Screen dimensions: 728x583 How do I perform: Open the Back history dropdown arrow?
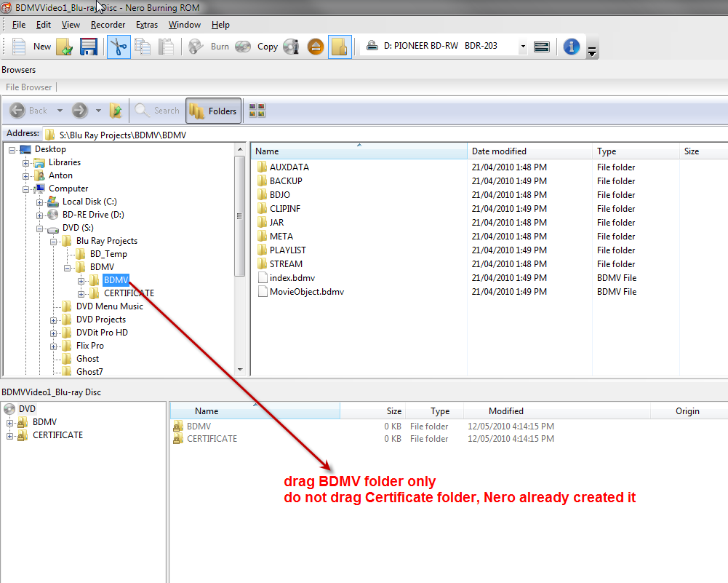[x=60, y=111]
